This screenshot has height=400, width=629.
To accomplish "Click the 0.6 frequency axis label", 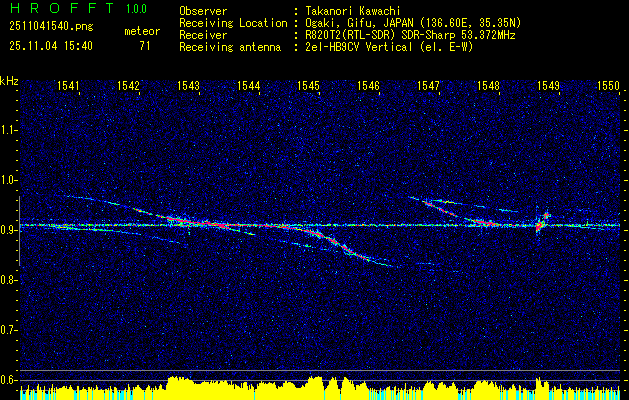I will (x=9, y=380).
